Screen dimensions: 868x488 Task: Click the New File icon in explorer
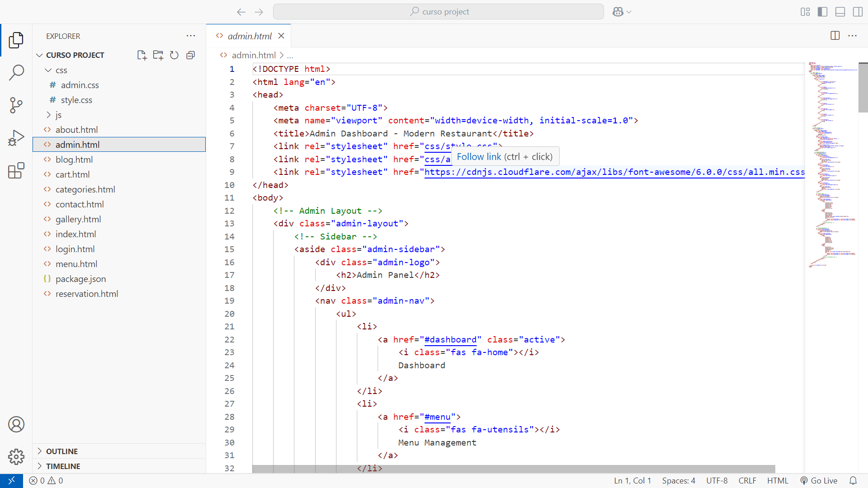click(x=142, y=55)
